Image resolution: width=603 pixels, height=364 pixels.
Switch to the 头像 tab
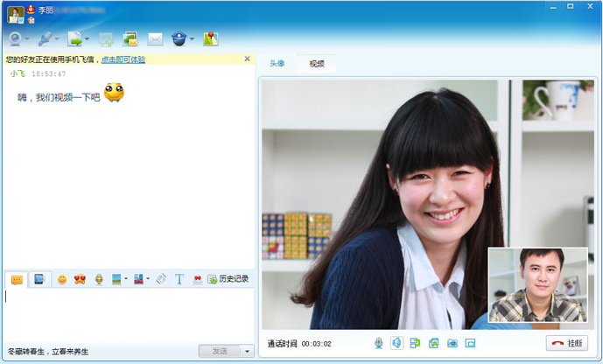[277, 64]
